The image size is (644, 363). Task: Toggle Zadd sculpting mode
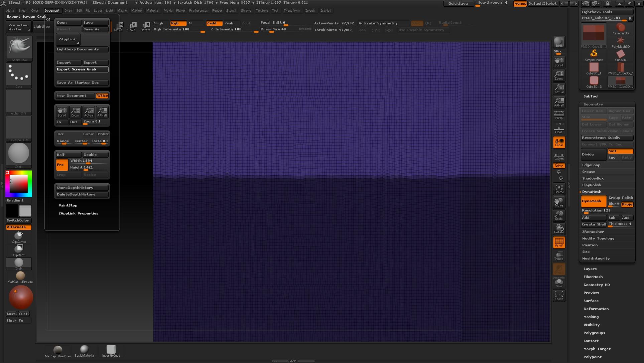tap(214, 23)
